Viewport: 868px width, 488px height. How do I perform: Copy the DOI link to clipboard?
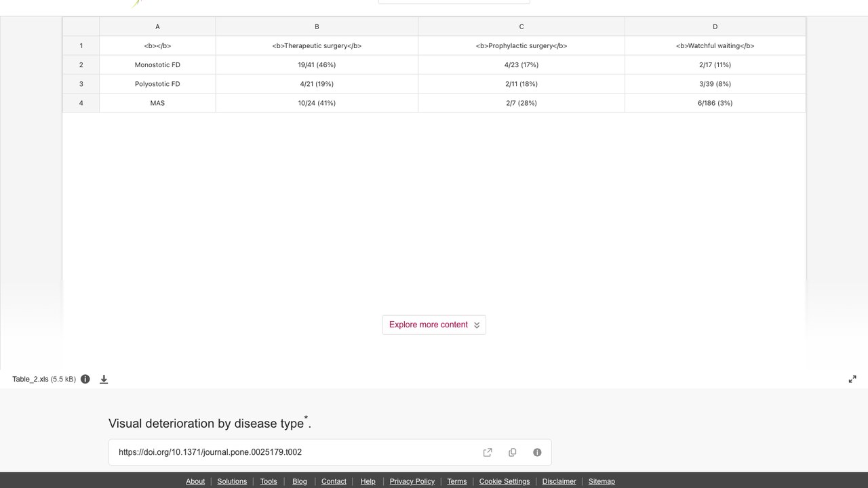(513, 453)
